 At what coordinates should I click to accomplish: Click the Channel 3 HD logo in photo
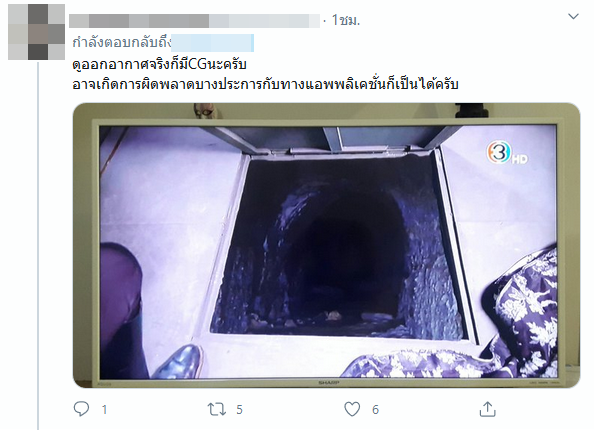(506, 152)
